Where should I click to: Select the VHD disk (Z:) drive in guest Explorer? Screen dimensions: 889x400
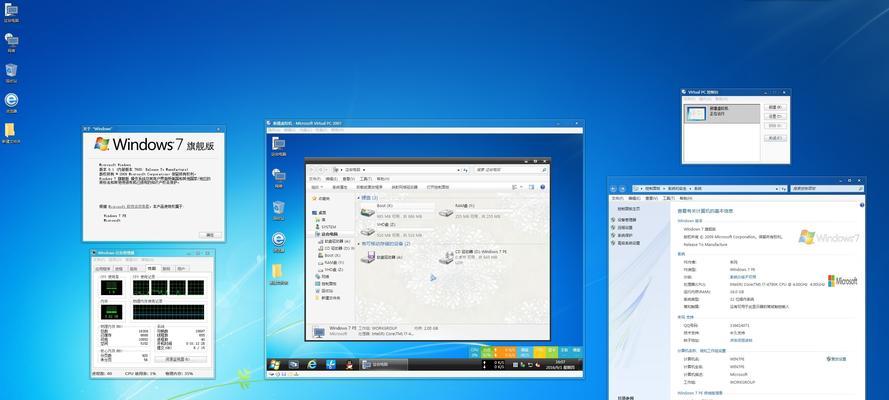pyautogui.click(x=367, y=231)
